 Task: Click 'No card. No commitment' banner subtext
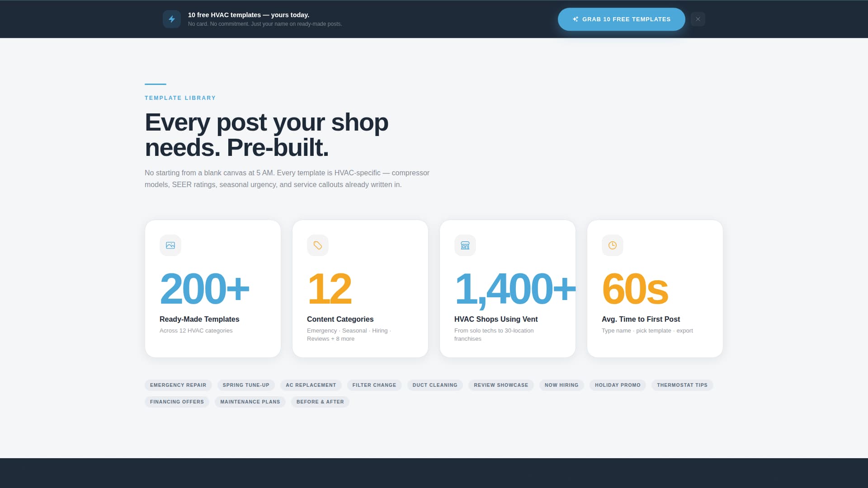click(265, 24)
